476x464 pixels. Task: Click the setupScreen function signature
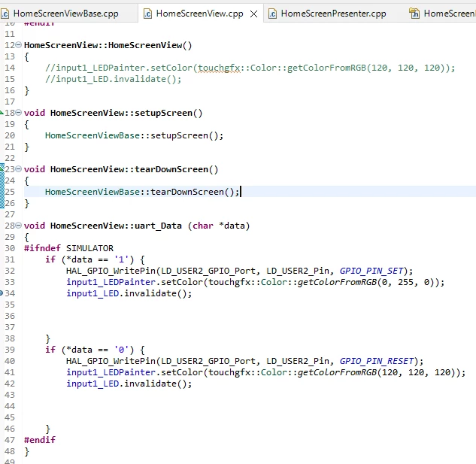point(113,113)
